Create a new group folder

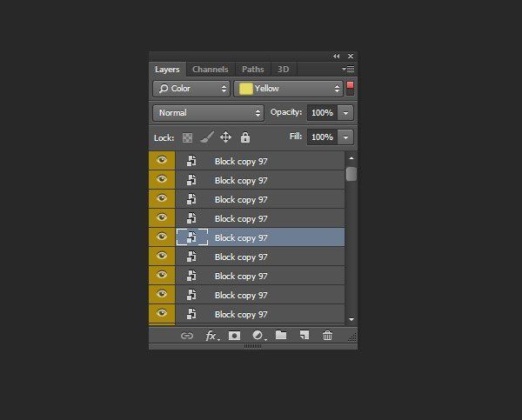click(x=281, y=335)
